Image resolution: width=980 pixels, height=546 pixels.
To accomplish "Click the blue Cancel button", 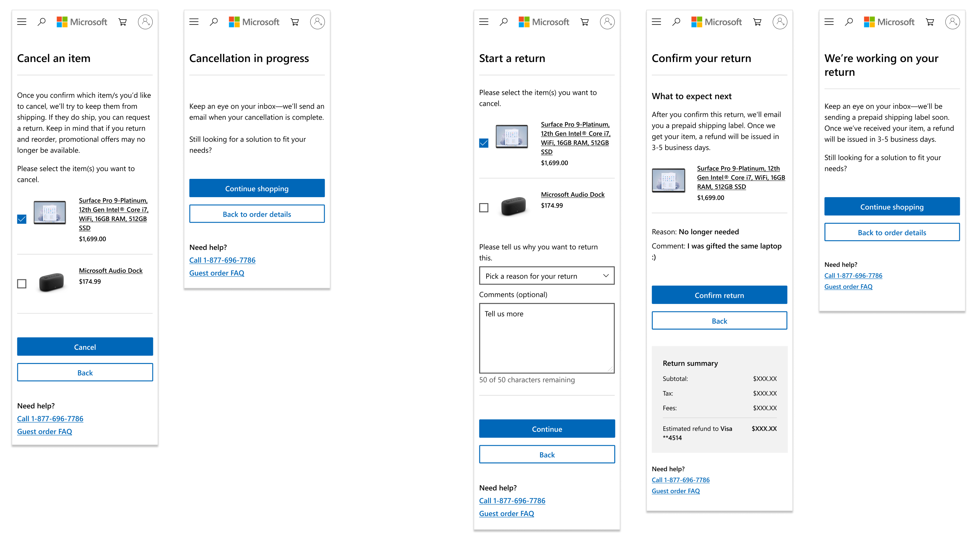I will point(85,346).
